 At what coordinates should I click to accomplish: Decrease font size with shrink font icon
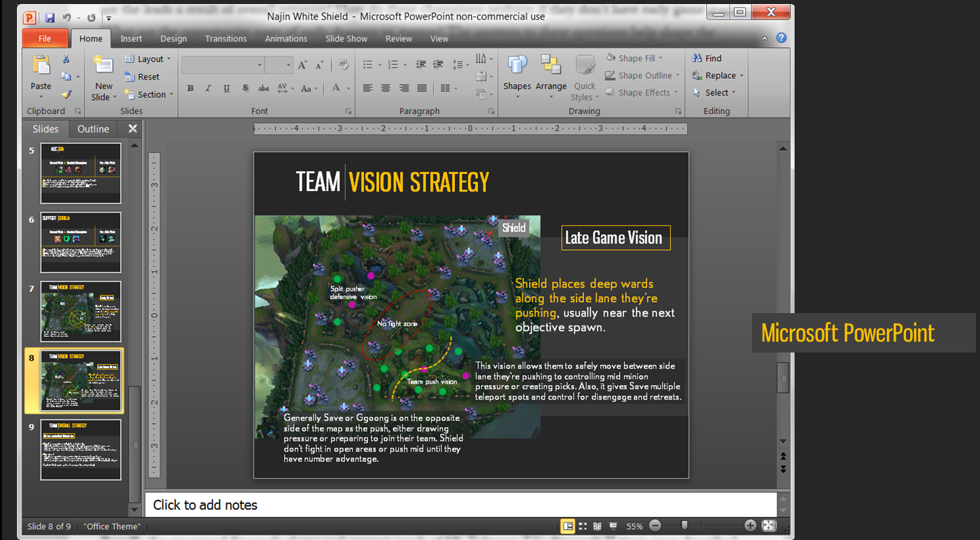[x=319, y=65]
